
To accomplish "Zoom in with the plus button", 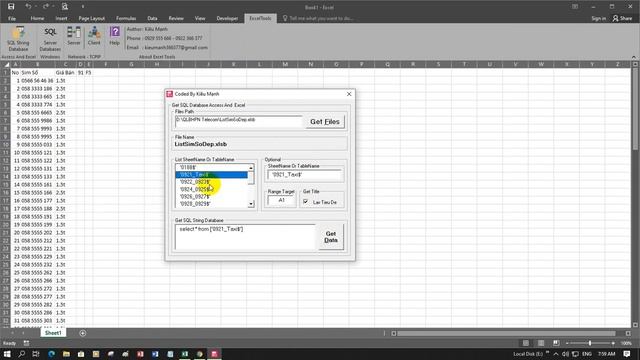I will (x=613, y=343).
